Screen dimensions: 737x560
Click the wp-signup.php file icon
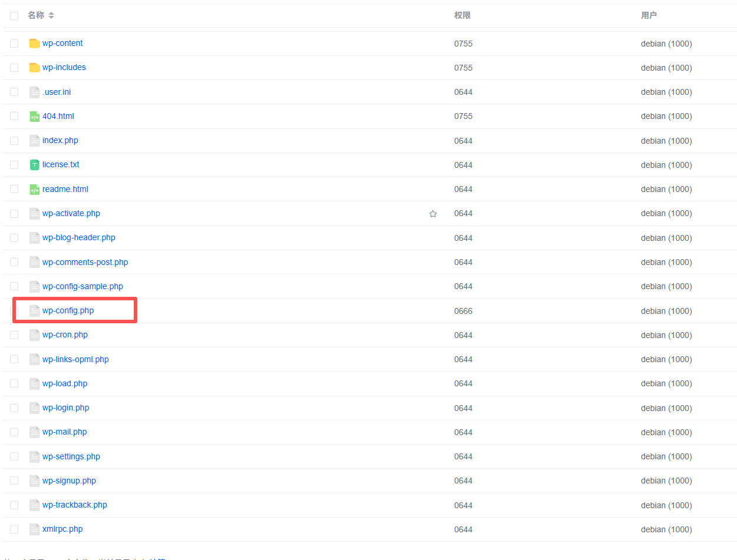coord(35,481)
